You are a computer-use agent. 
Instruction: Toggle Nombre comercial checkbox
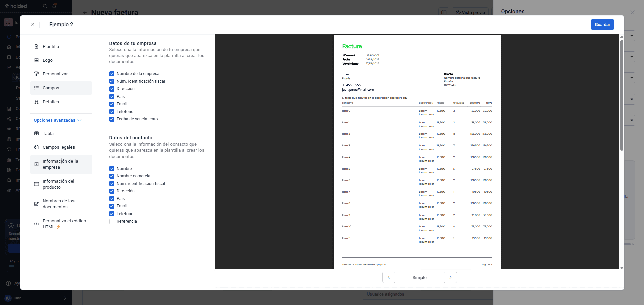(x=112, y=176)
